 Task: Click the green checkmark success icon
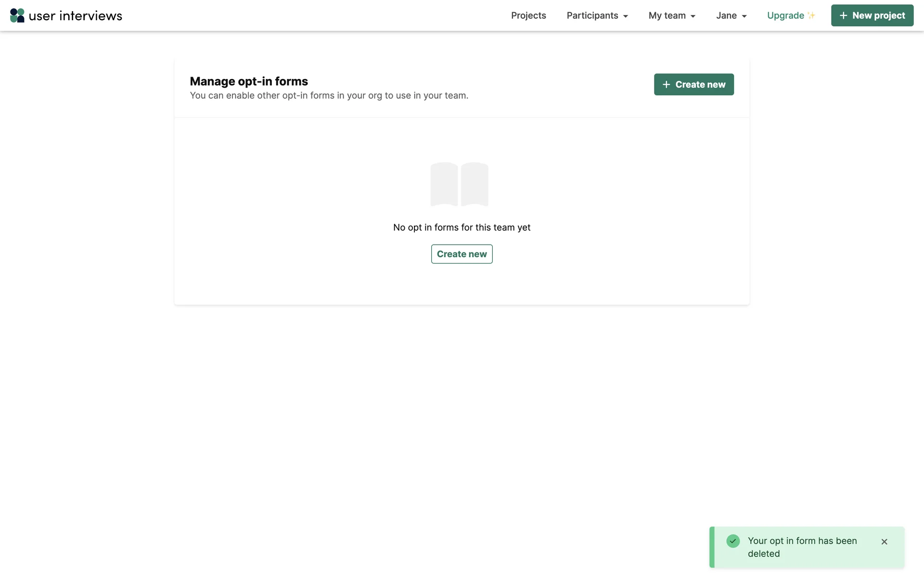tap(733, 541)
